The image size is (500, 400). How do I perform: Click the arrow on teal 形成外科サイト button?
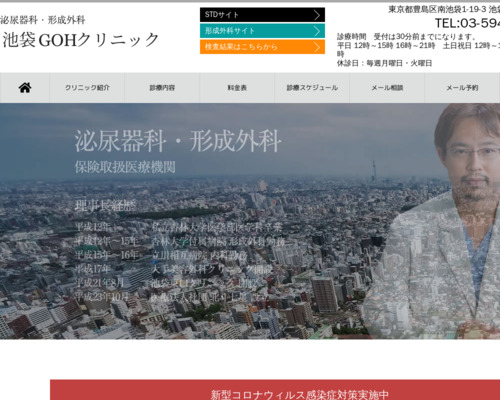point(317,31)
